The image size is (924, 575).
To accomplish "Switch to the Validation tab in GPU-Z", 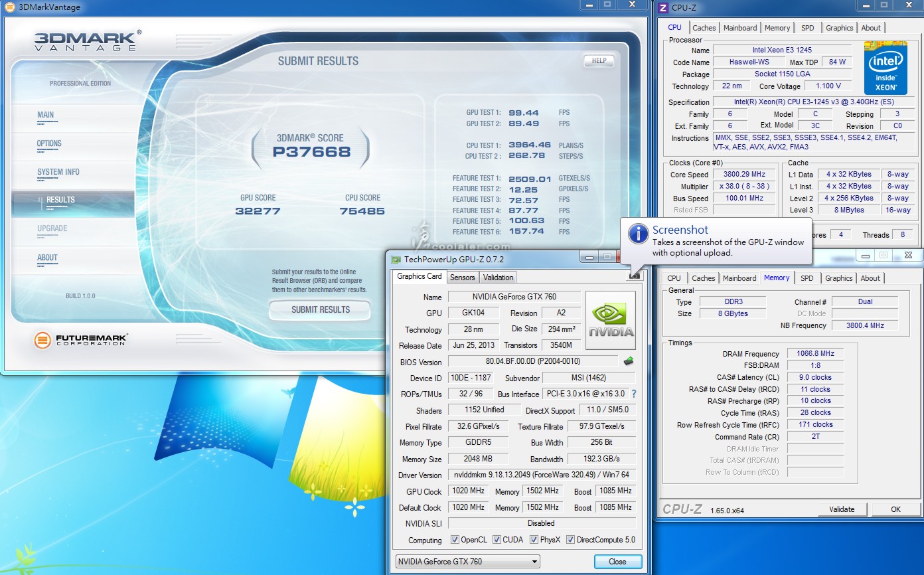I will [x=498, y=278].
